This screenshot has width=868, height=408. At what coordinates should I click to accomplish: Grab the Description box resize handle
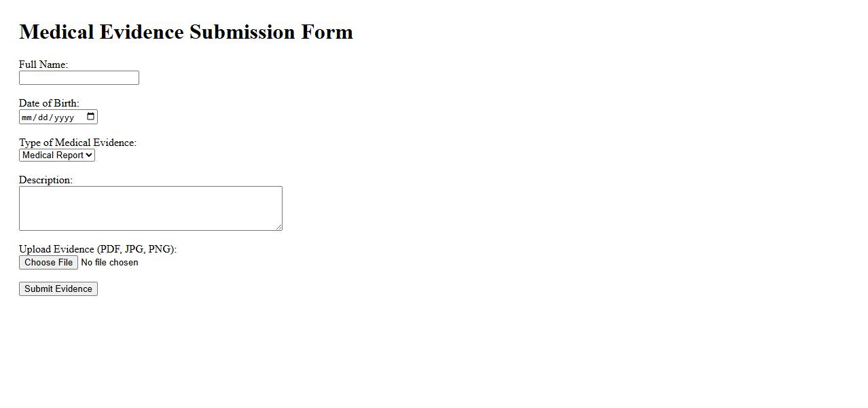279,227
